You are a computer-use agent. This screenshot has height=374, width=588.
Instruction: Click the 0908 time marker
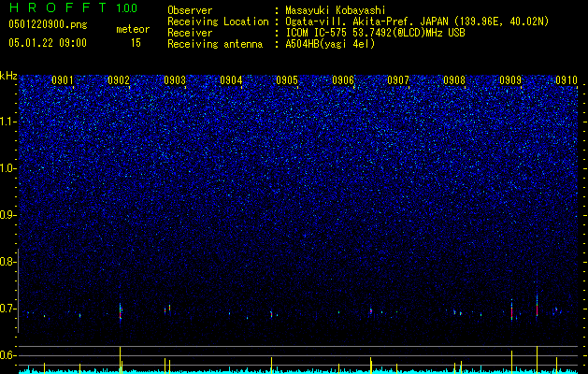454,80
